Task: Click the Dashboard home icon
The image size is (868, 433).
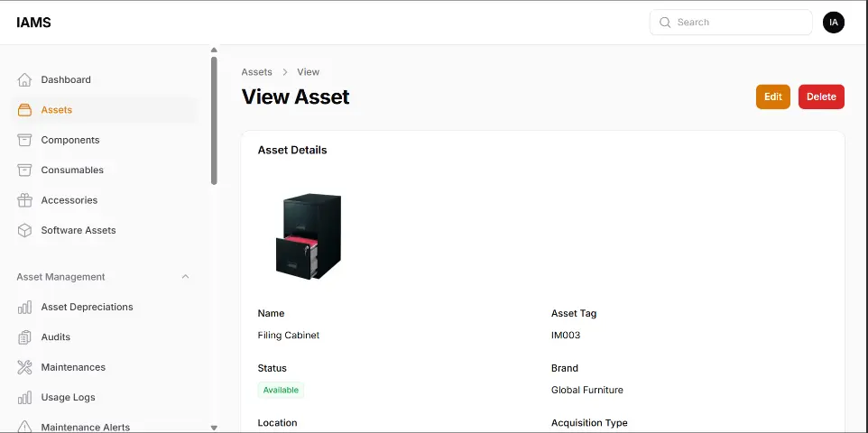Action: (x=24, y=79)
